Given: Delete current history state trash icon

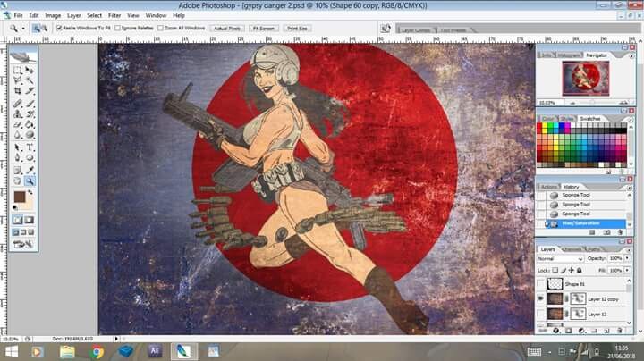Looking at the screenshot, I should click(620, 232).
